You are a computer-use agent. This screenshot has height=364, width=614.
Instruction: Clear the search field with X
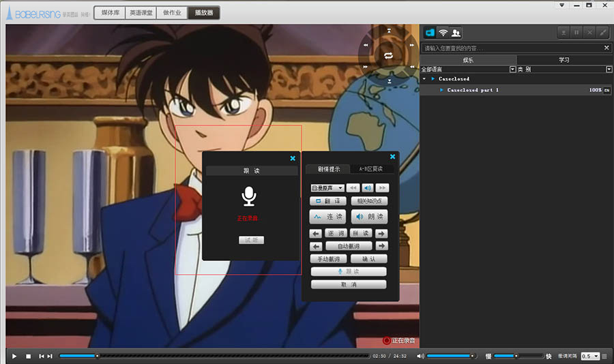tap(606, 48)
